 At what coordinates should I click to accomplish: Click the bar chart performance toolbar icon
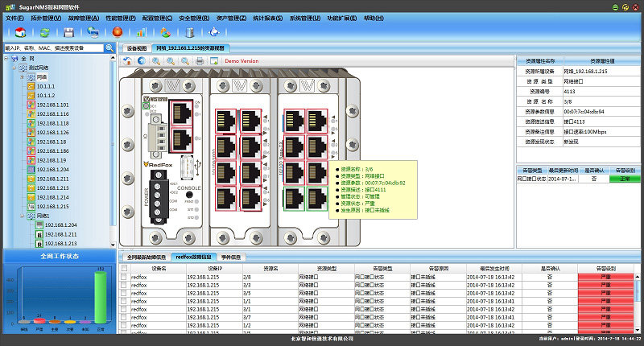(x=142, y=32)
